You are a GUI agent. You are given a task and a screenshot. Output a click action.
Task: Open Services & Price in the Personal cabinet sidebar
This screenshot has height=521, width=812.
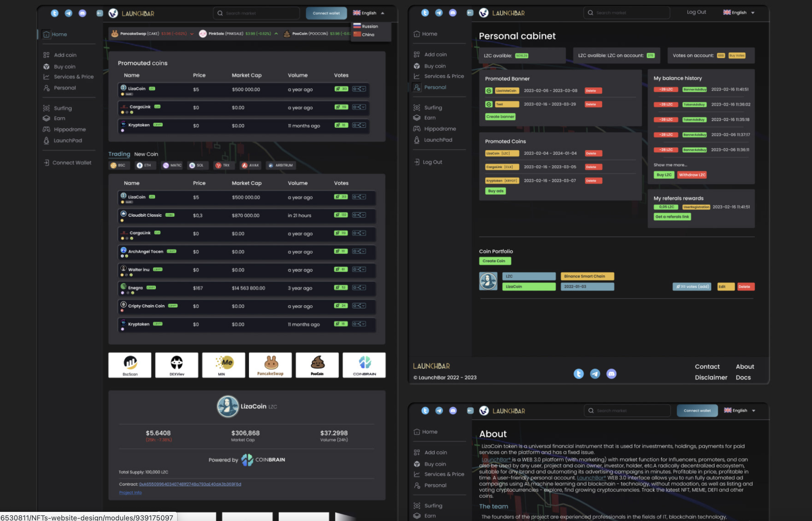pos(439,76)
